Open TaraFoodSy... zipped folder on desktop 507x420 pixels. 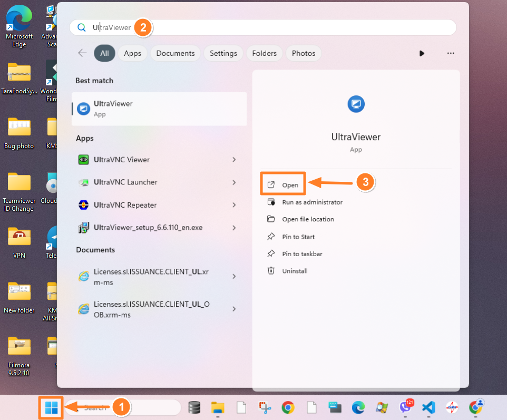19,78
